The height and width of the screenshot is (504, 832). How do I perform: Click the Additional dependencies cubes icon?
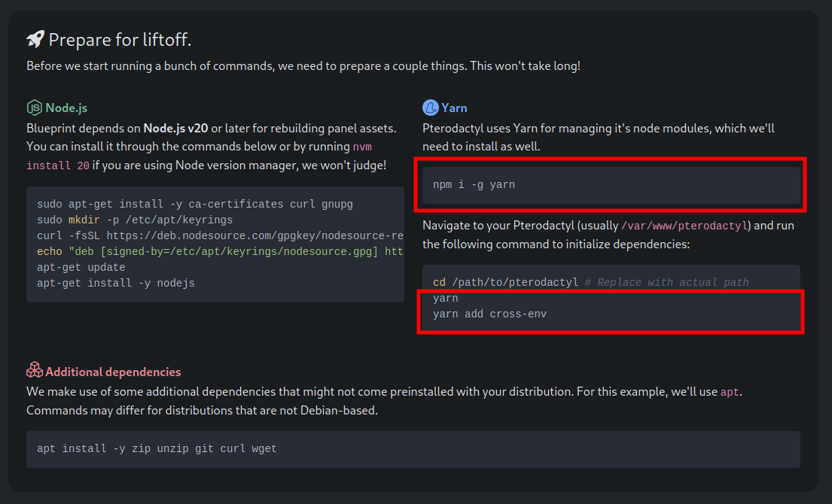tap(35, 370)
